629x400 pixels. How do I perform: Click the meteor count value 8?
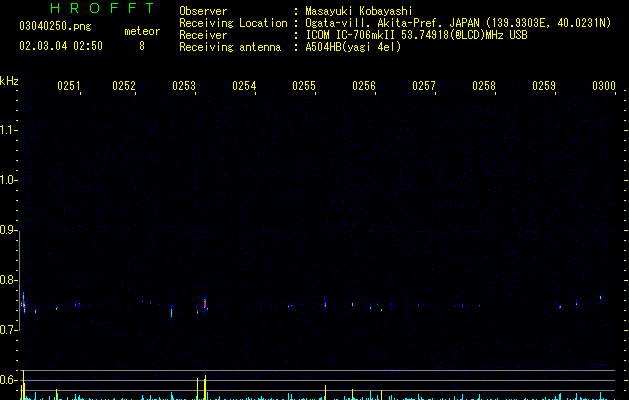point(142,46)
